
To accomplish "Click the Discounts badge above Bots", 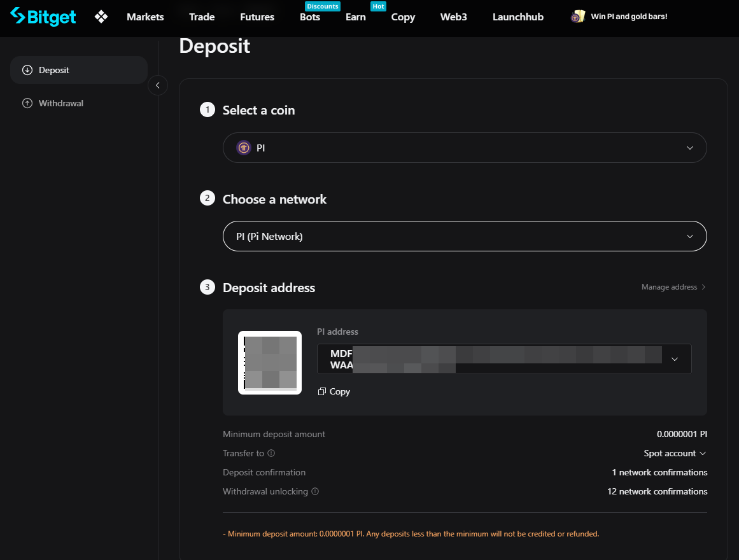I will [x=323, y=6].
